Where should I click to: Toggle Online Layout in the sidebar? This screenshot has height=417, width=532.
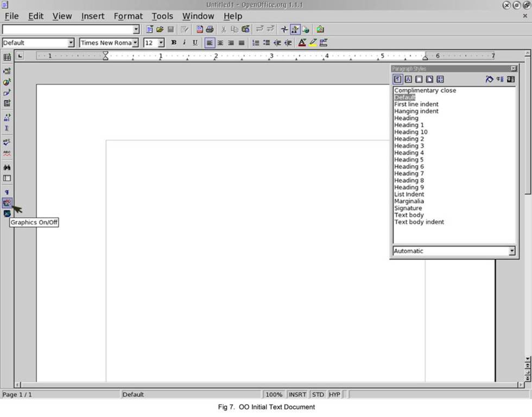coord(7,213)
